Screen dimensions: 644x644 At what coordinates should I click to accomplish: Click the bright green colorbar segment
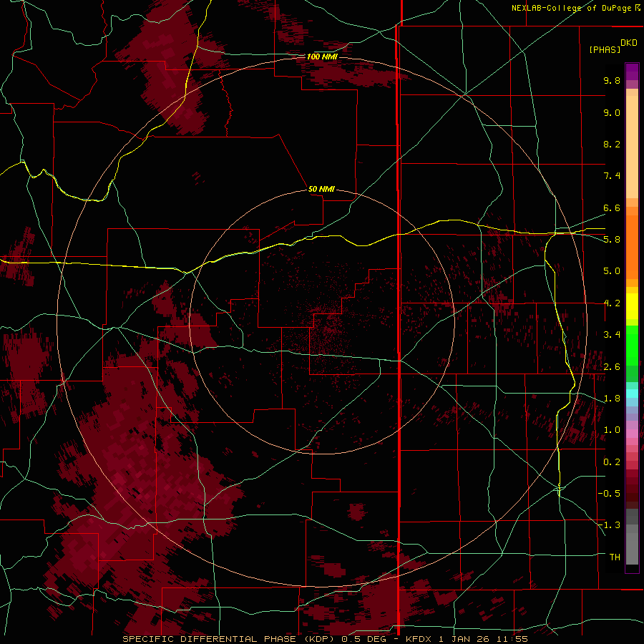click(632, 346)
